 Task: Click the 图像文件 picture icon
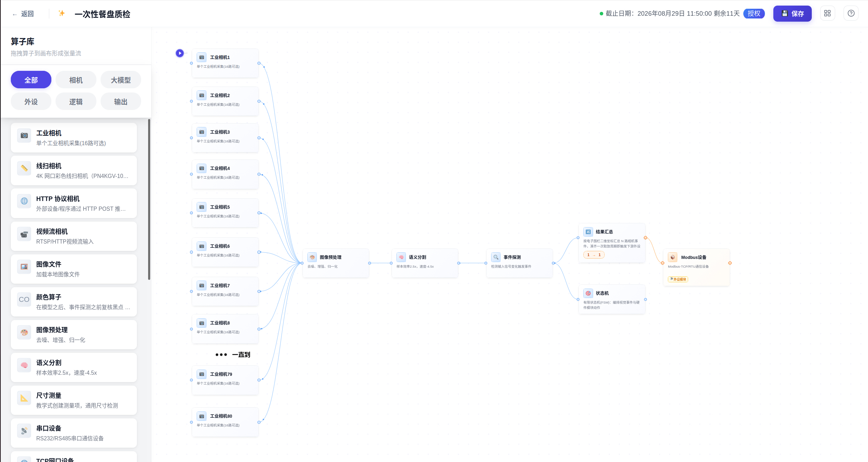24,267
